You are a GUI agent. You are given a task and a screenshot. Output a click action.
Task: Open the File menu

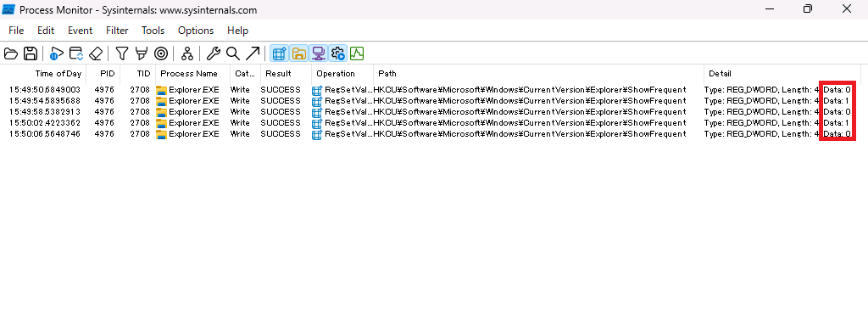[16, 31]
